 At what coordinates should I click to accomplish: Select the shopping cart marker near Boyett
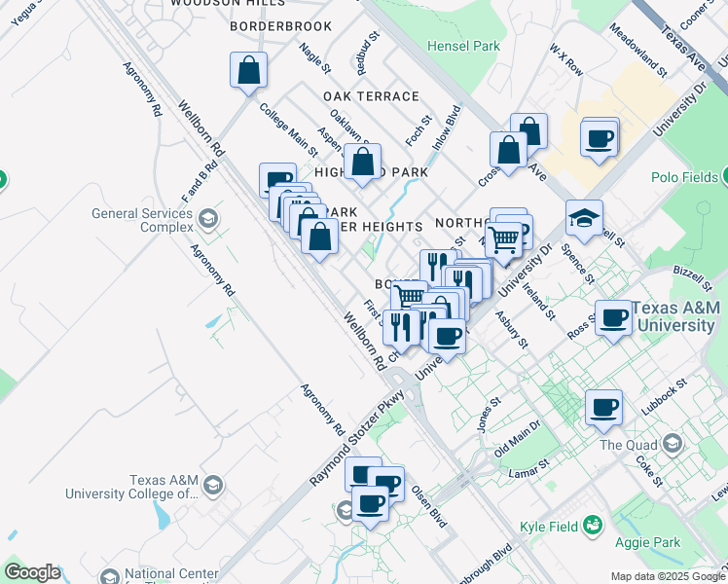[x=409, y=296]
